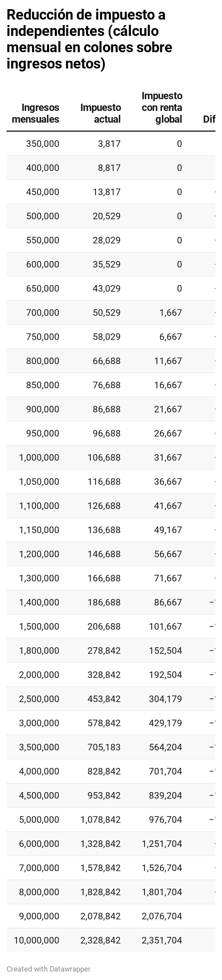Select the Impuesto con renta global header
Viewport: 222px width, 980px height.
[x=162, y=108]
